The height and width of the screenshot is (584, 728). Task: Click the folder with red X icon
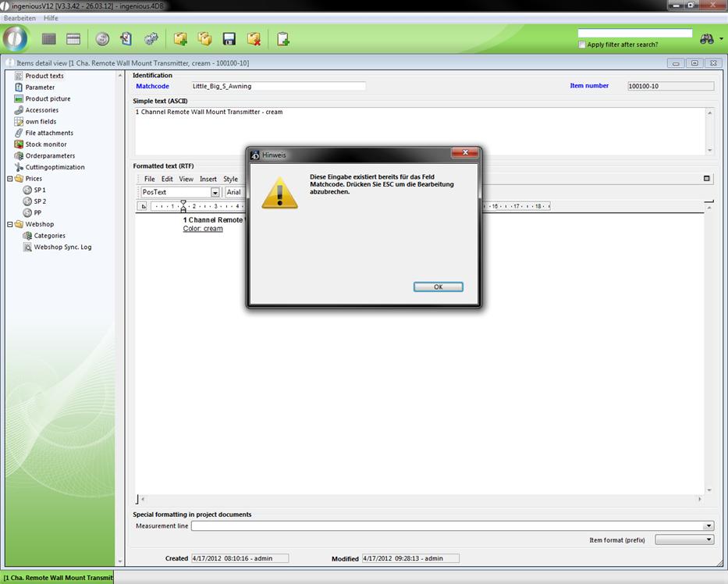(254, 39)
